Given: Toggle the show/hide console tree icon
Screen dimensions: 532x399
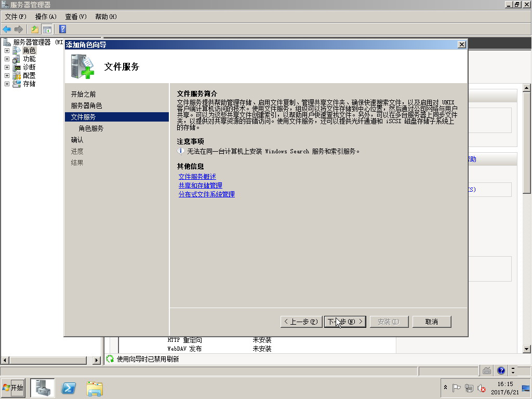Looking at the screenshot, I should click(47, 29).
